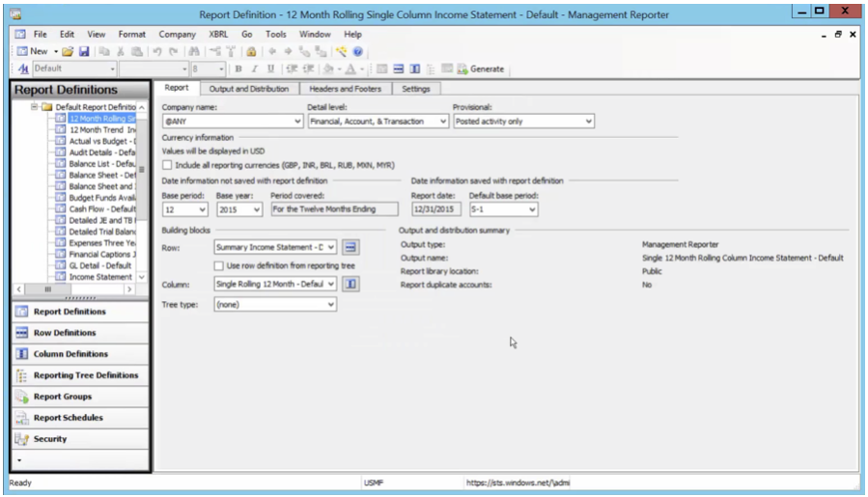Toggle Italic formatting
Image resolution: width=868 pixels, height=497 pixels.
255,69
